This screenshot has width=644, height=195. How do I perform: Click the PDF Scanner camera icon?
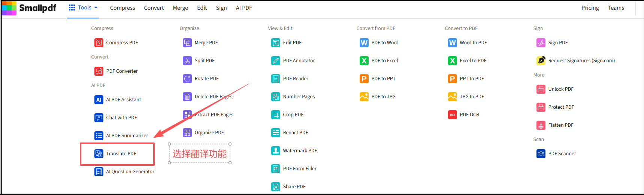click(x=541, y=154)
